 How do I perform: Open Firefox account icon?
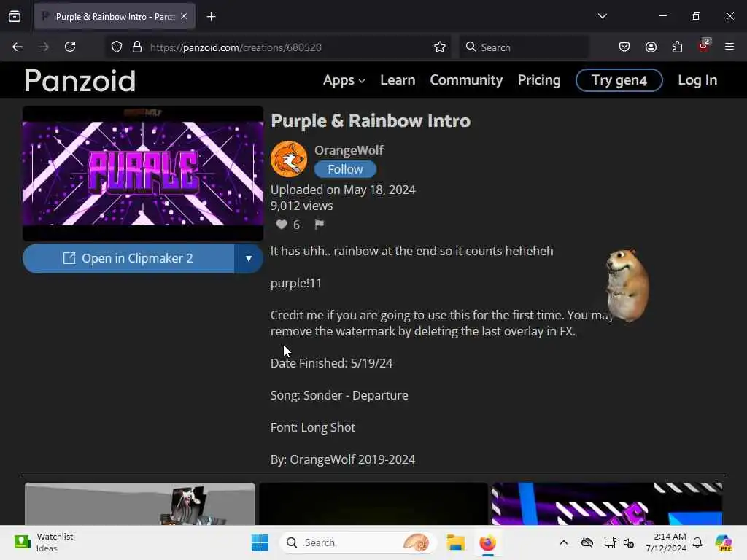tap(651, 47)
